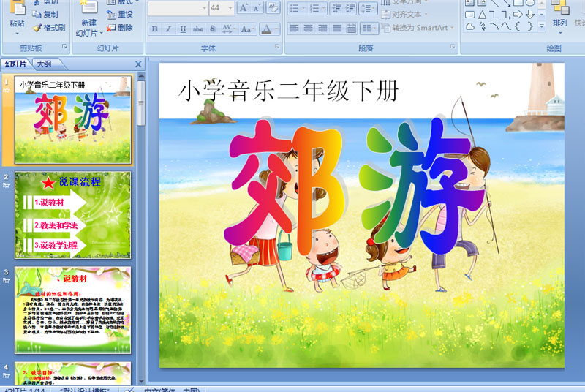Click the animation star under slide 2
The width and height of the screenshot is (585, 392).
pos(7,185)
